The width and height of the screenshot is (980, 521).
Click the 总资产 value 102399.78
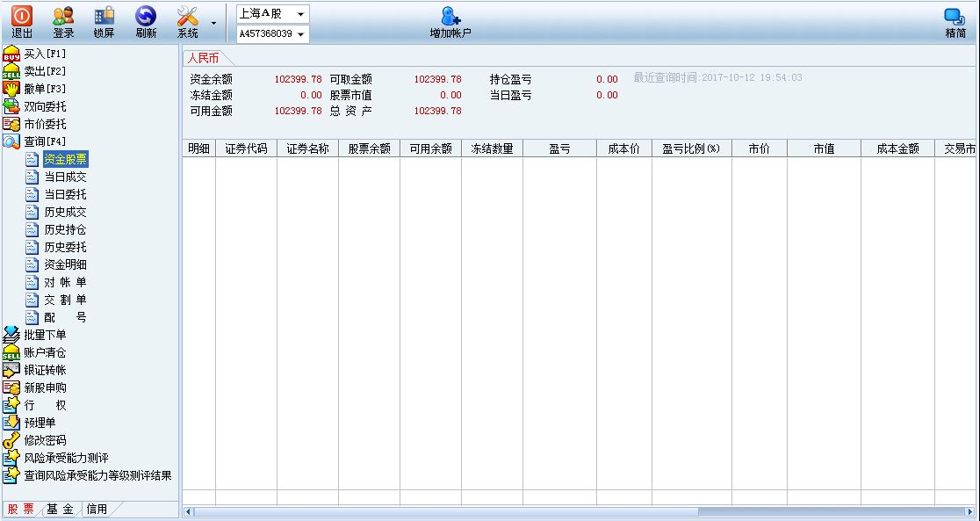(437, 111)
